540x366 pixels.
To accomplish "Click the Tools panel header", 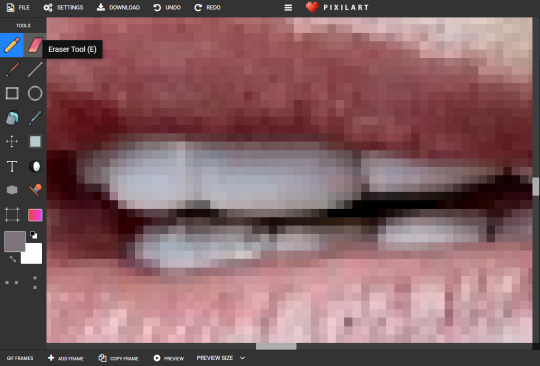I will click(23, 26).
